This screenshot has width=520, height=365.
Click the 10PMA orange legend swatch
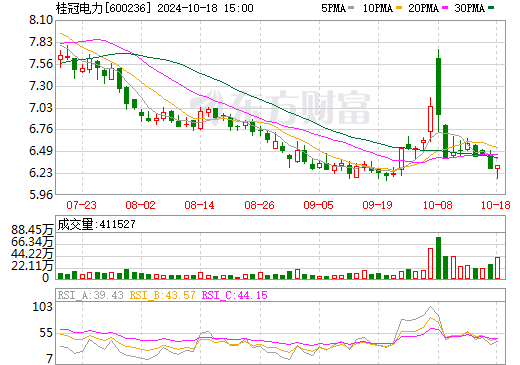(x=399, y=8)
